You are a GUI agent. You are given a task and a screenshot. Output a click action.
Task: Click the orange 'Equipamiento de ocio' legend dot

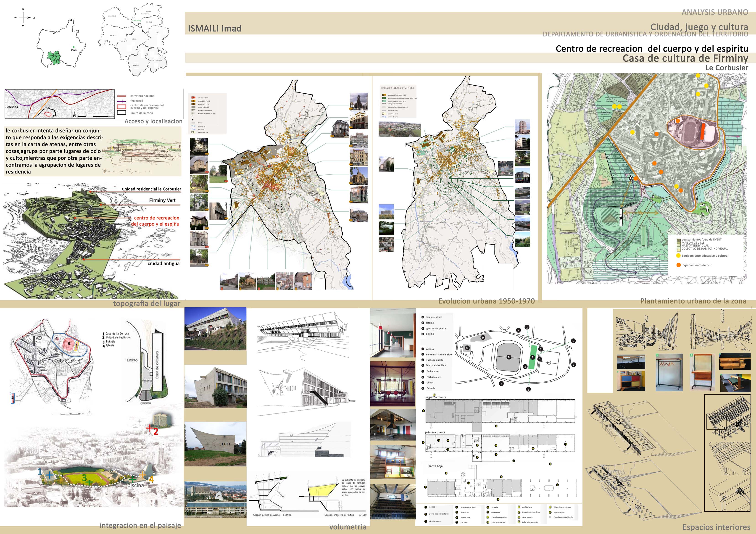coord(679,265)
